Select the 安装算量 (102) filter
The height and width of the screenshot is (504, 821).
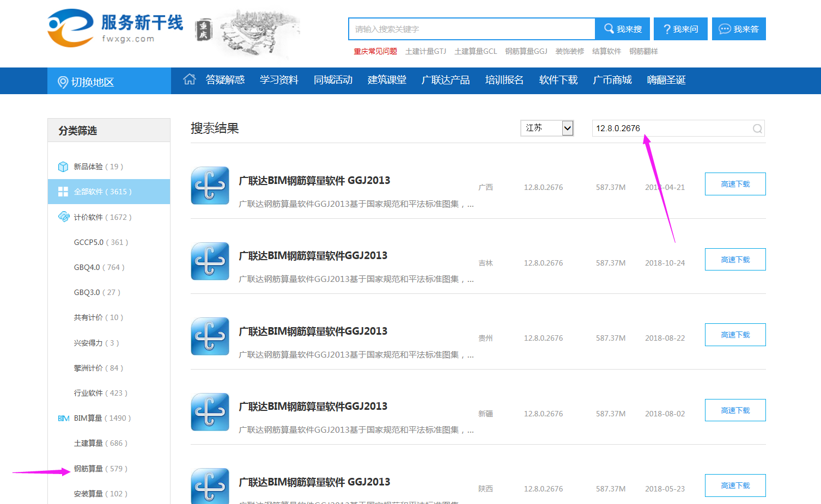tap(101, 494)
